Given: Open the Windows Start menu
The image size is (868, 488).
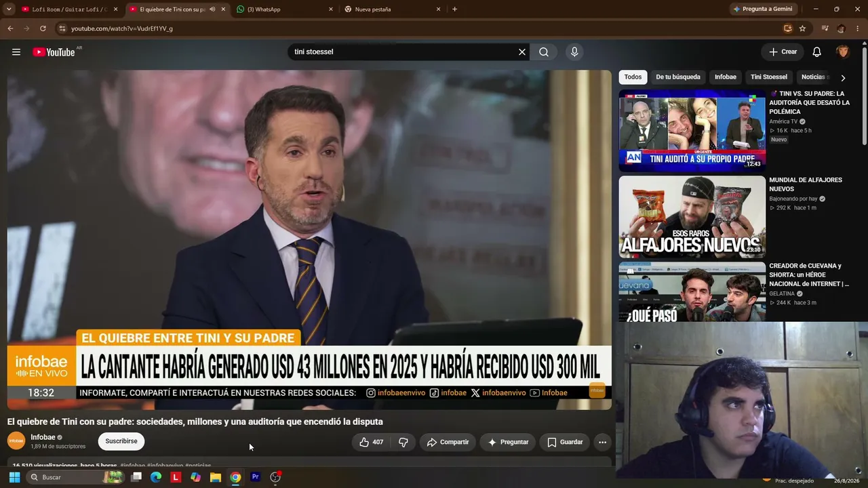Looking at the screenshot, I should pos(14,477).
